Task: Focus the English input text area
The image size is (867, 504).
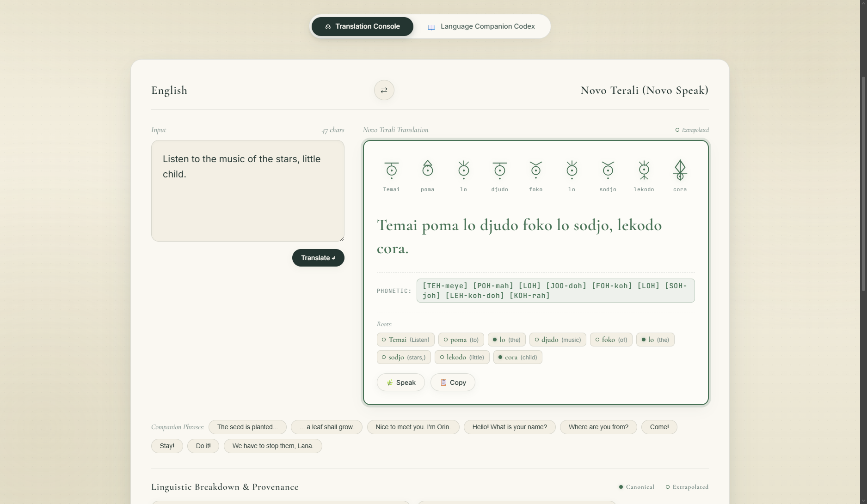Action: click(248, 191)
